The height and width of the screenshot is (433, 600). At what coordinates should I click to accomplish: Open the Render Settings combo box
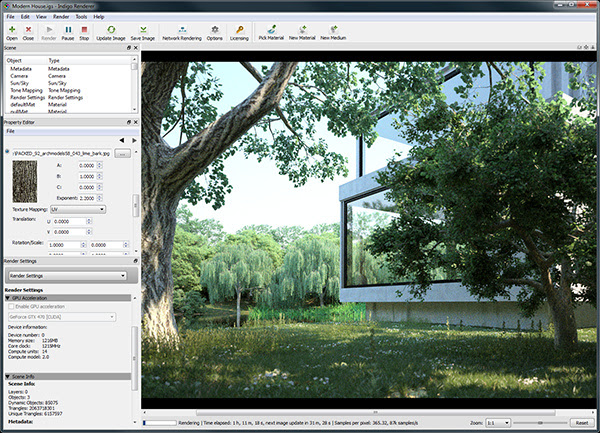pyautogui.click(x=68, y=276)
